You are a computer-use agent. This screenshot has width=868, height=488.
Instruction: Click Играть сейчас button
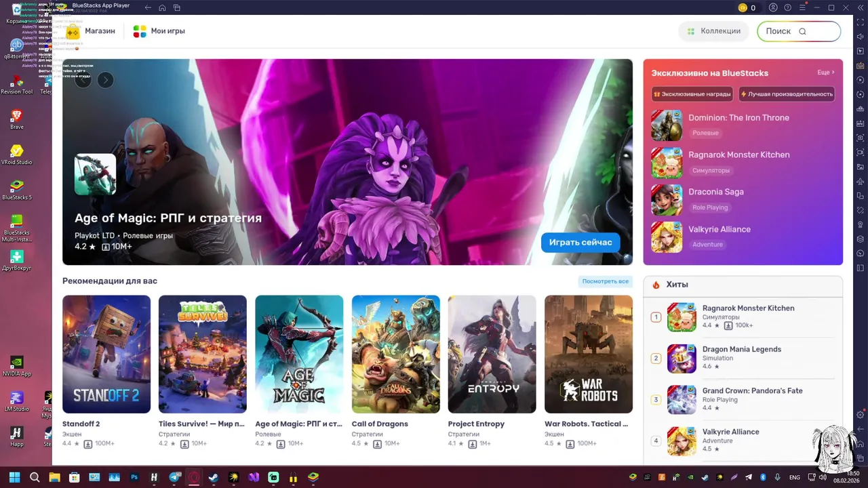[x=580, y=242]
